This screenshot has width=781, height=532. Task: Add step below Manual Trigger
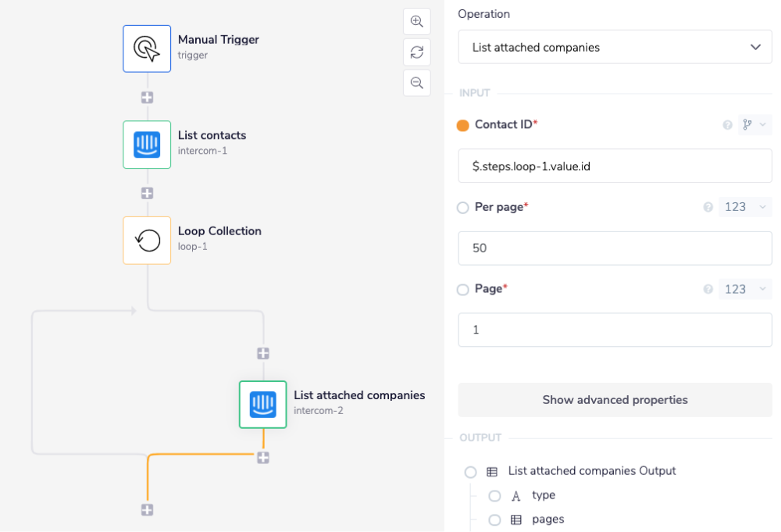coord(147,98)
